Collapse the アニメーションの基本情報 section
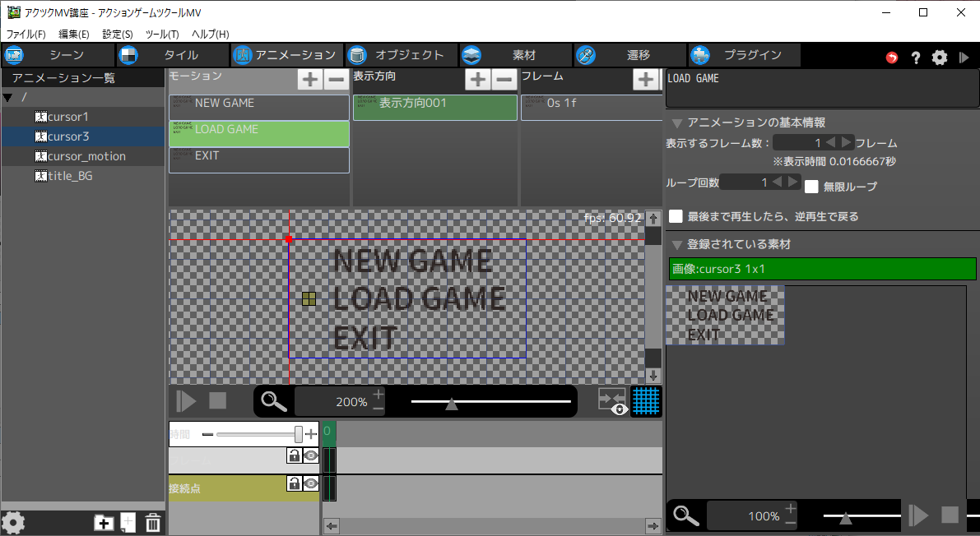Viewport: 980px width, 536px height. (x=676, y=123)
